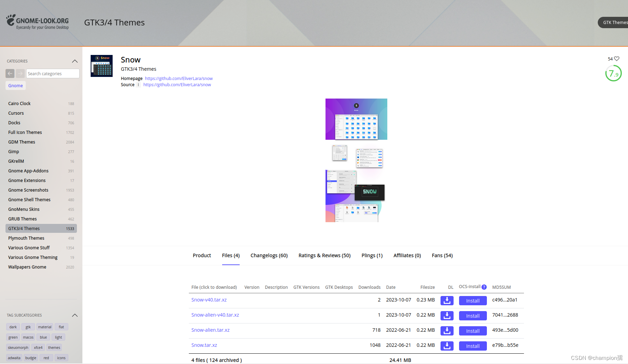The width and height of the screenshot is (628, 364).
Task: Open the GKrellM category
Action: pos(41,161)
